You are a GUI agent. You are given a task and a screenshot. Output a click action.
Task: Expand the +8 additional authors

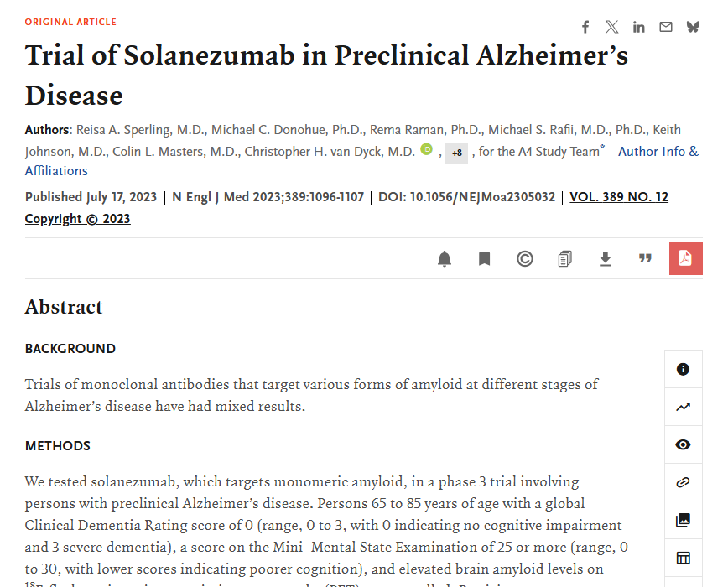point(457,153)
